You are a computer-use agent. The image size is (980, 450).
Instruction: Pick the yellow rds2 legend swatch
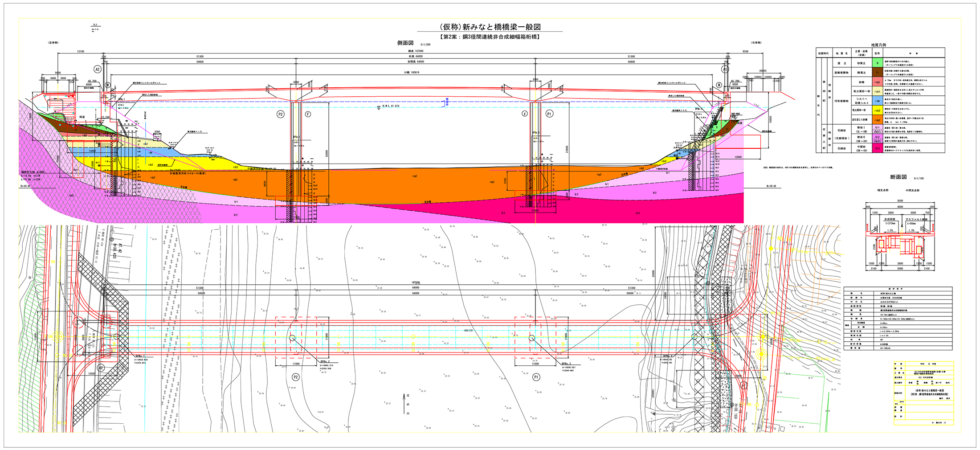(x=877, y=110)
